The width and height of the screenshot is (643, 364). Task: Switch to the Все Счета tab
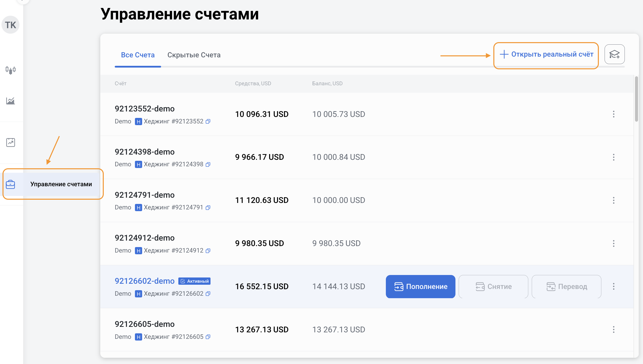(x=137, y=55)
